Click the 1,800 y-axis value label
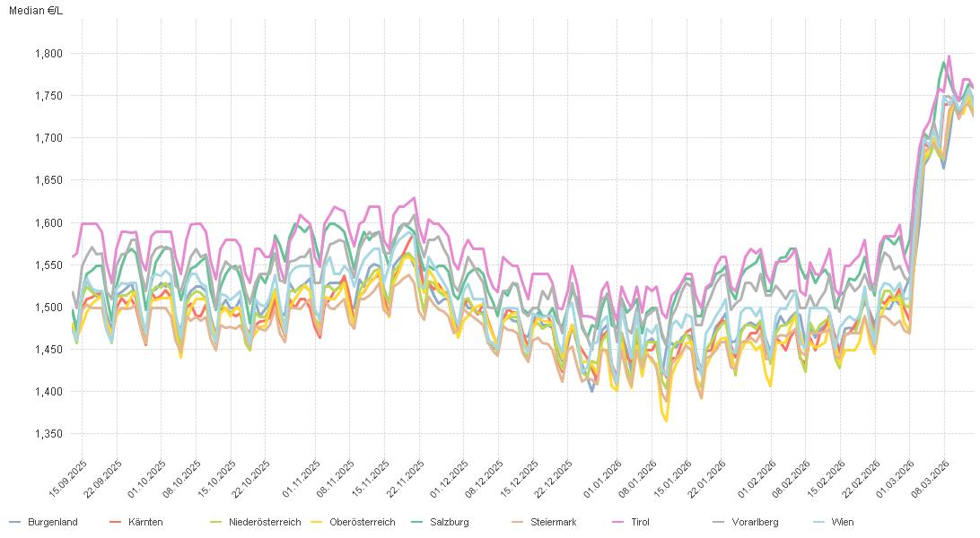The width and height of the screenshot is (980, 538). pos(47,54)
